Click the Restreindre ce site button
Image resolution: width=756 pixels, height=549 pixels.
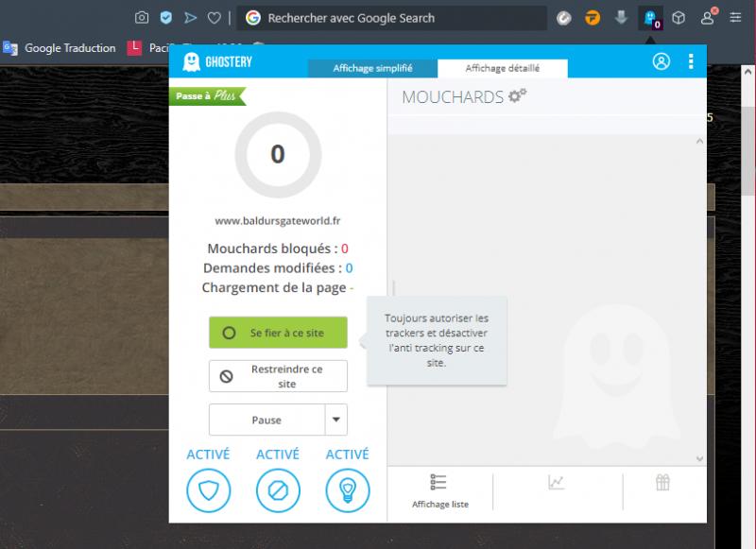point(278,376)
